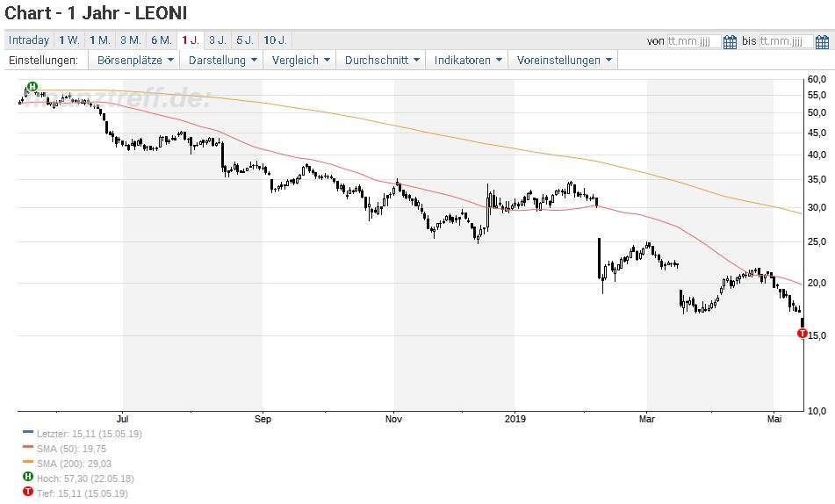Select the 1 M. timeframe tab
The width and height of the screenshot is (835, 504).
pos(99,40)
